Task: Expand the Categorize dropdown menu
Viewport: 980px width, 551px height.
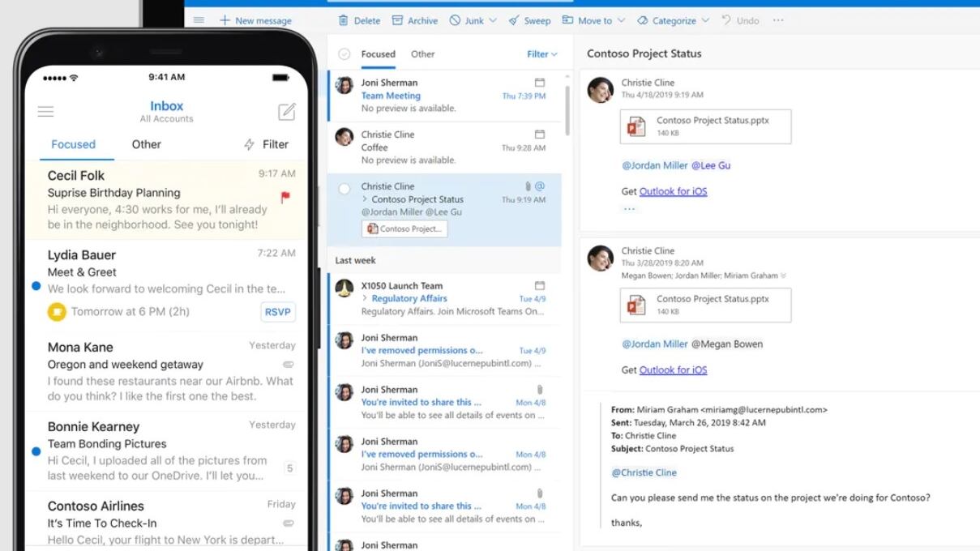Action: pyautogui.click(x=705, y=20)
